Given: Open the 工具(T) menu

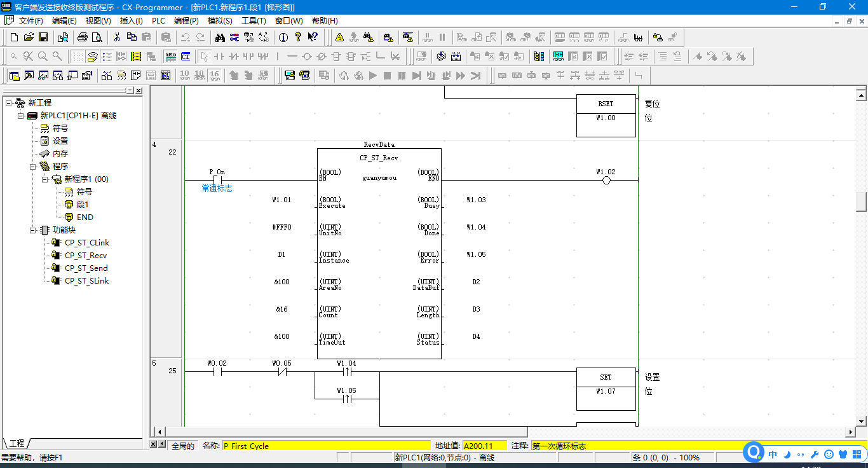Looking at the screenshot, I should 254,21.
